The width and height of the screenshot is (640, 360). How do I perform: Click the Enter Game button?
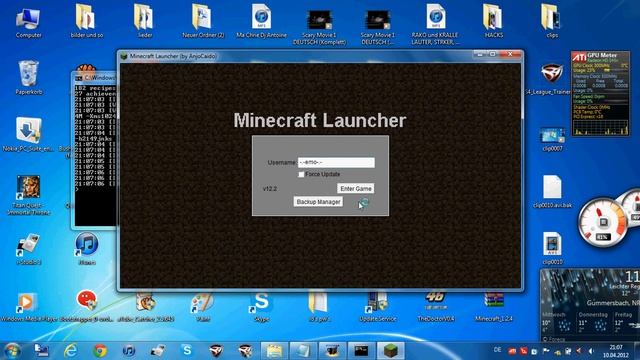(356, 189)
